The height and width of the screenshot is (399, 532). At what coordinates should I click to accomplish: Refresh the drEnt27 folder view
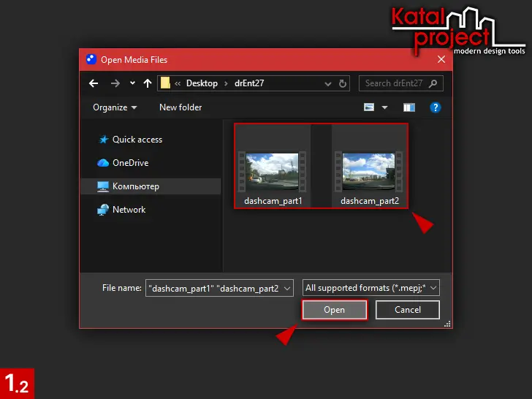point(343,83)
